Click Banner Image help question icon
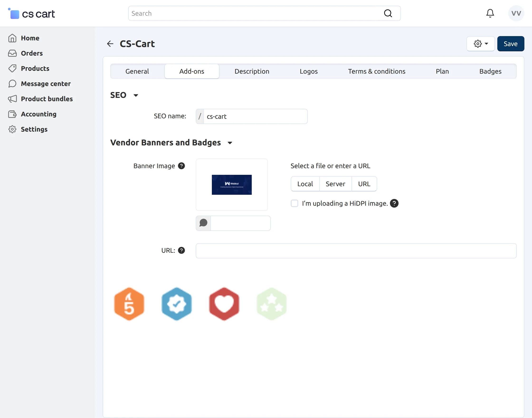The image size is (532, 418). tap(181, 166)
